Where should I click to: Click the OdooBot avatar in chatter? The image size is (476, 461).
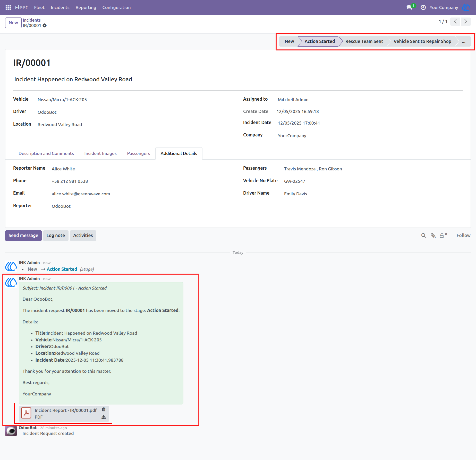pos(11,431)
